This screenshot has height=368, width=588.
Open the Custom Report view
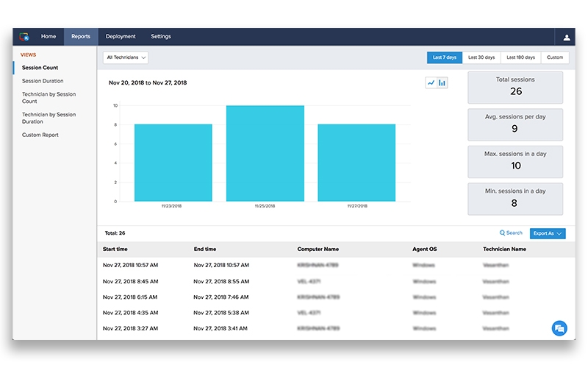coord(40,135)
